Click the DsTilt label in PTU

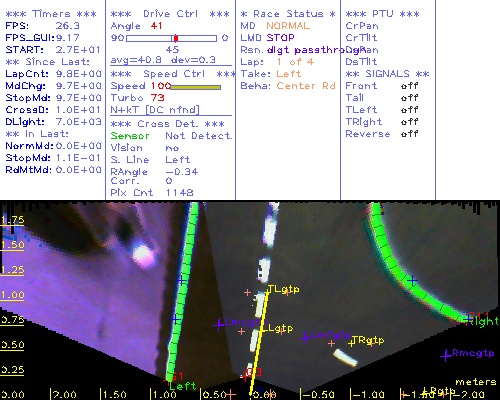pos(361,62)
